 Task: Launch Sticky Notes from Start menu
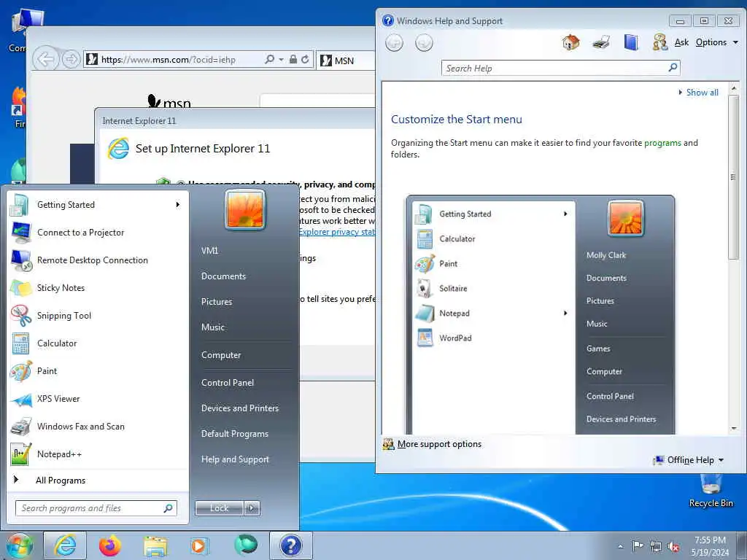[x=98, y=287]
